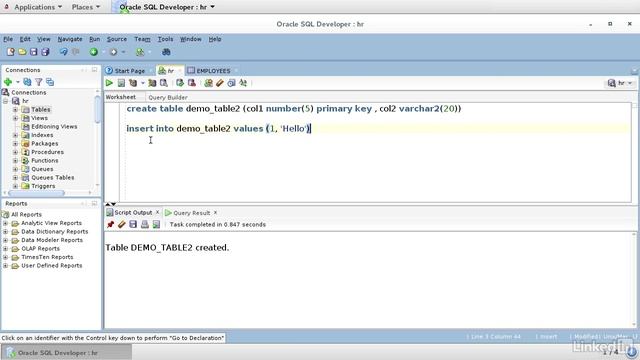Collapse the hr connection node
640x360 pixels.
[x=6, y=101]
